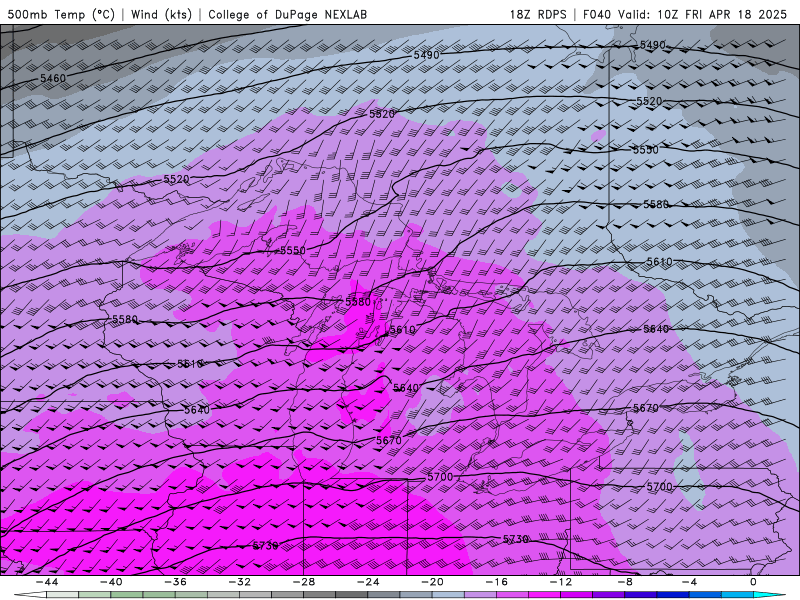Select the -28 value on the color scale
Viewport: 800px width, 600px height.
click(x=304, y=582)
